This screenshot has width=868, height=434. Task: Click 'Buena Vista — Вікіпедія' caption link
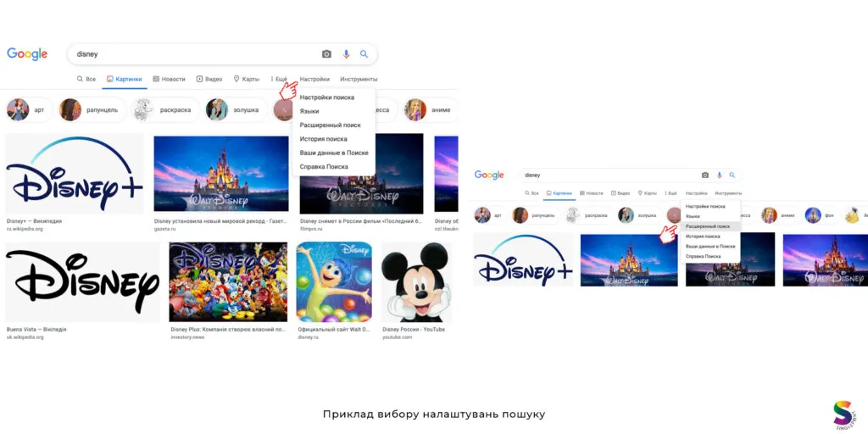36,330
